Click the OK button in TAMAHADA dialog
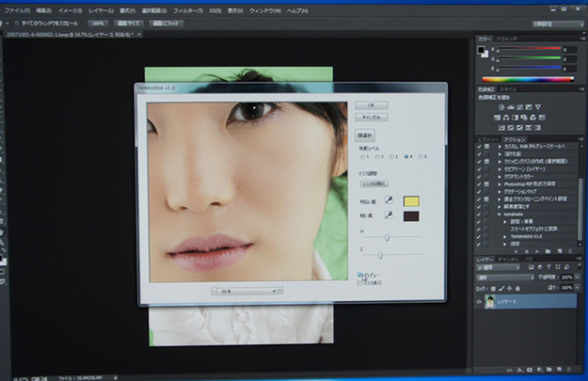Screen dimensions: 588x381 371,103
